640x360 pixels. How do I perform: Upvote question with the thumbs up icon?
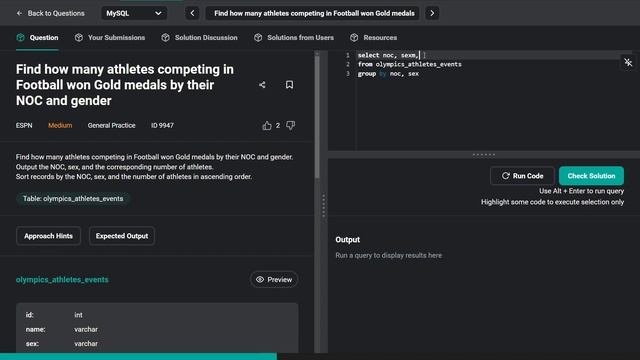[x=267, y=125]
